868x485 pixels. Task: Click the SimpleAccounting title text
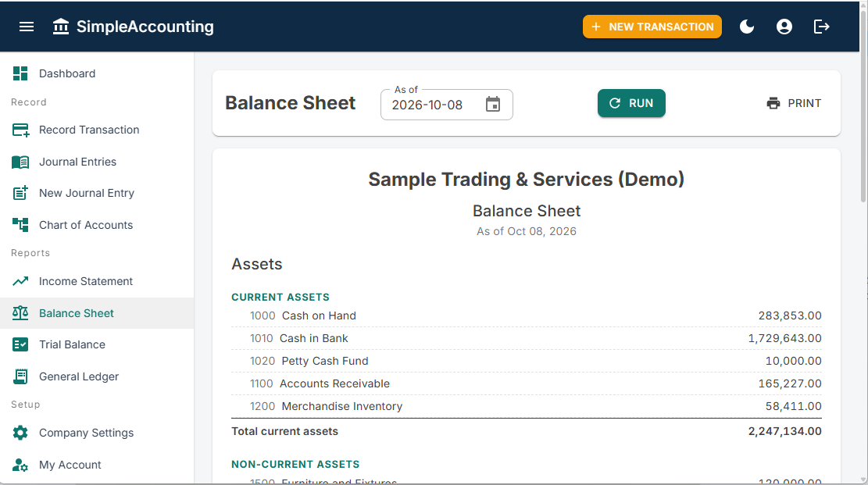tap(145, 27)
